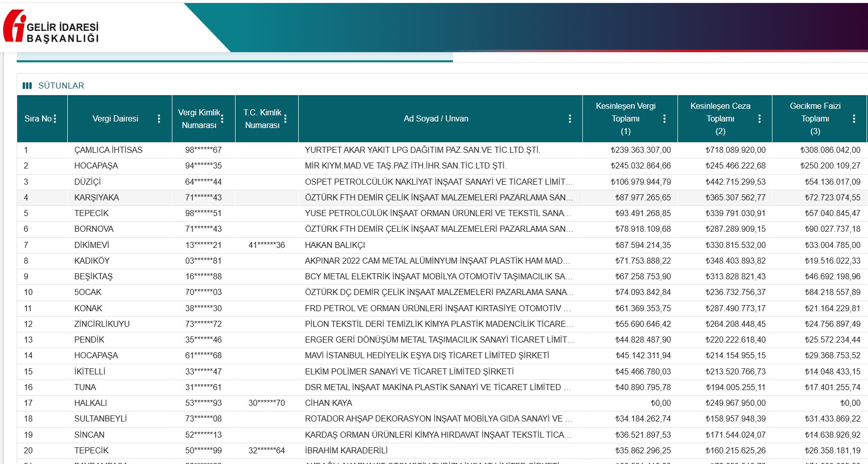Select MİR KIYM.MAD.VE TAŞ.PAZ. company name
Viewport: 868px width, 464px height.
pyautogui.click(x=405, y=165)
